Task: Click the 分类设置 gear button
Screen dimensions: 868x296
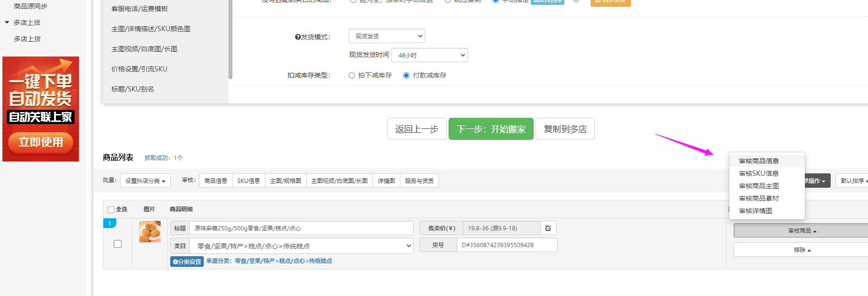Action: [x=187, y=262]
